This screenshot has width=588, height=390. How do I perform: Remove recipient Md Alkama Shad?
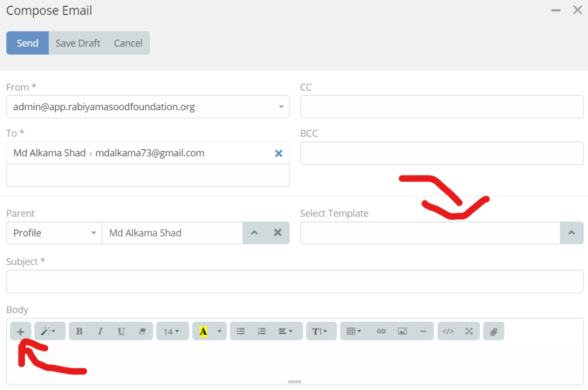pyautogui.click(x=278, y=153)
